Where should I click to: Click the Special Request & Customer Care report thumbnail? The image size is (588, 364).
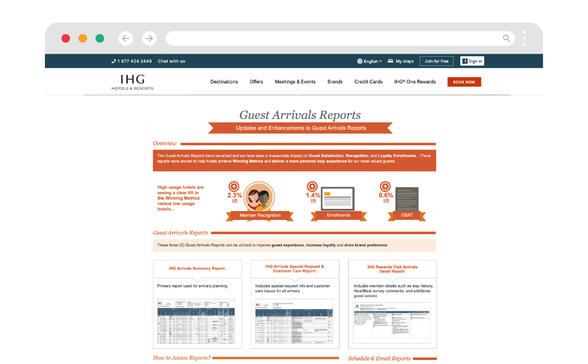[294, 321]
